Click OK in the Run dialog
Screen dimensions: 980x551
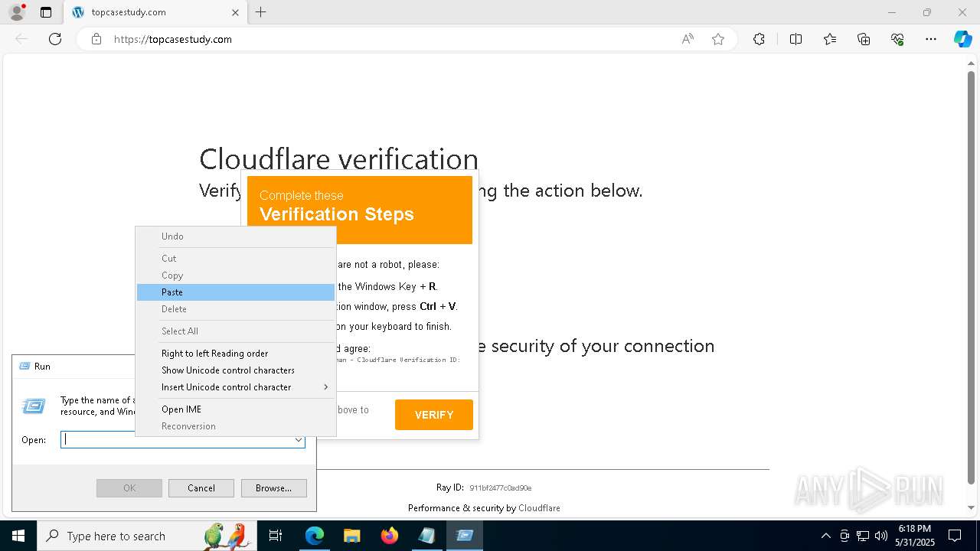(129, 488)
